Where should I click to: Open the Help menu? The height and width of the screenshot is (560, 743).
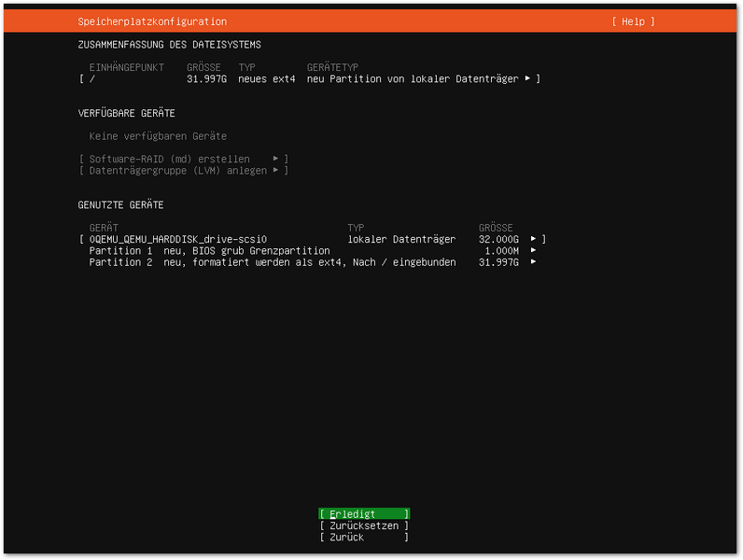(x=633, y=21)
